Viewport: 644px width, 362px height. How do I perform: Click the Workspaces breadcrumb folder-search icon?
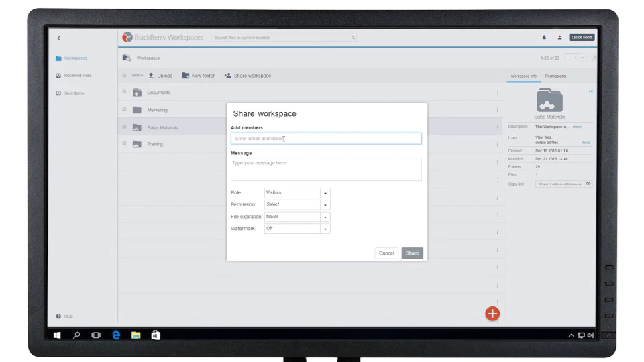[127, 58]
